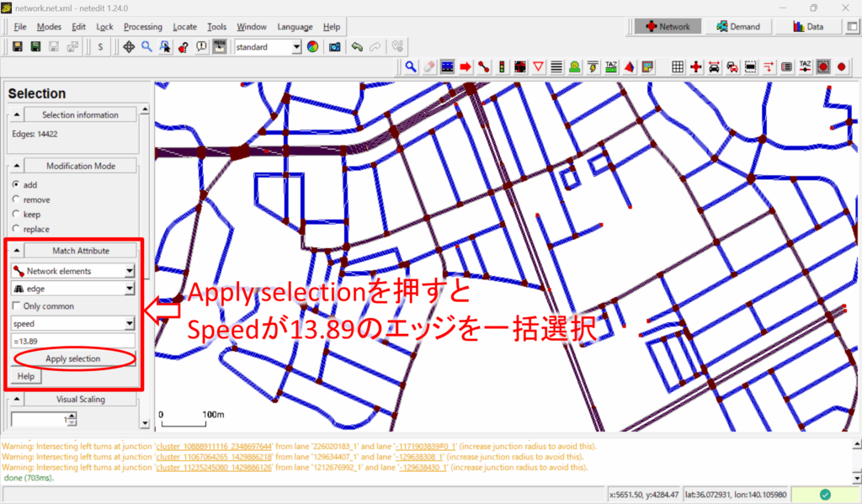This screenshot has height=504, width=862.
Task: Switch to the Demand supermode
Action: pyautogui.click(x=738, y=27)
